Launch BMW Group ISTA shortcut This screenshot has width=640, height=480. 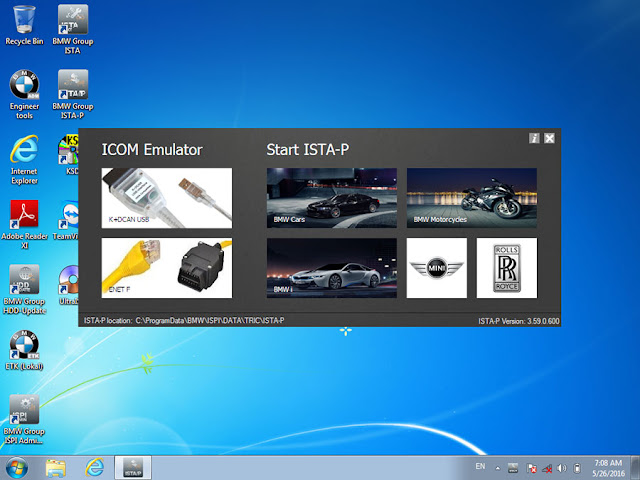coord(73,29)
